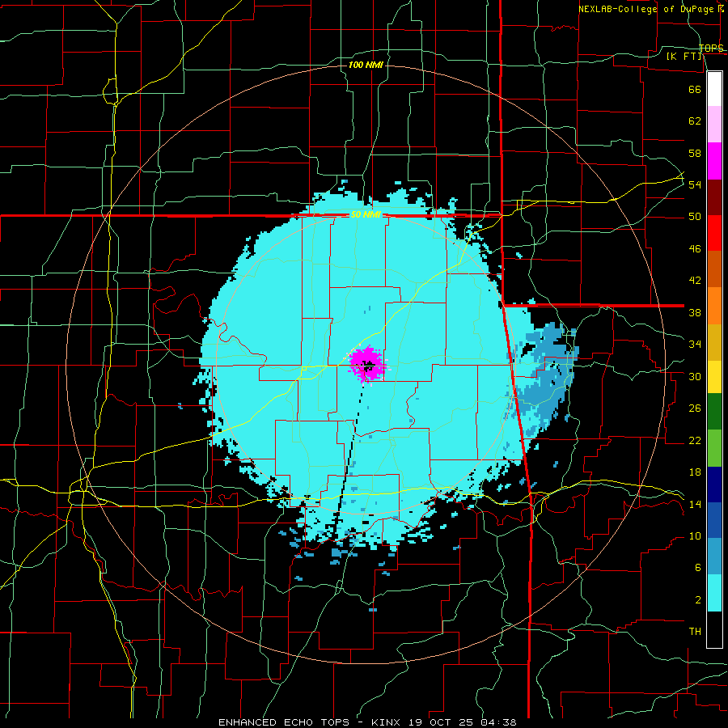This screenshot has height=728, width=728.
Task: Click the magenta echo core at radar center
Action: tap(368, 363)
